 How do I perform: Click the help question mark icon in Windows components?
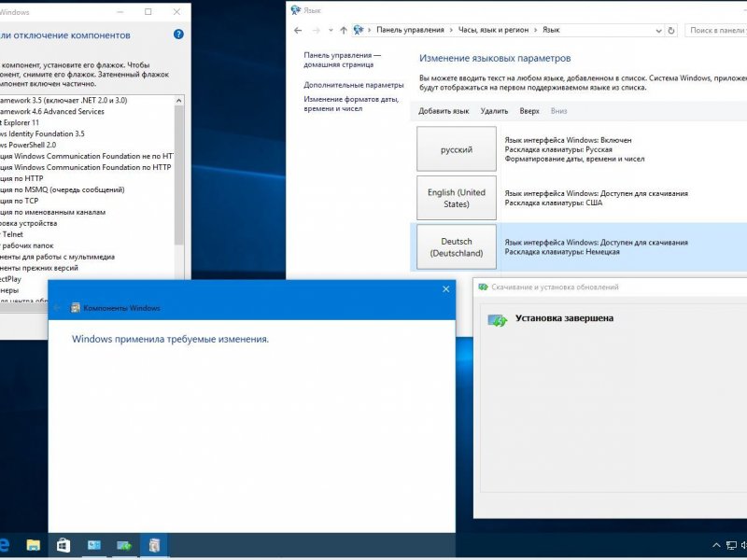coord(178,35)
